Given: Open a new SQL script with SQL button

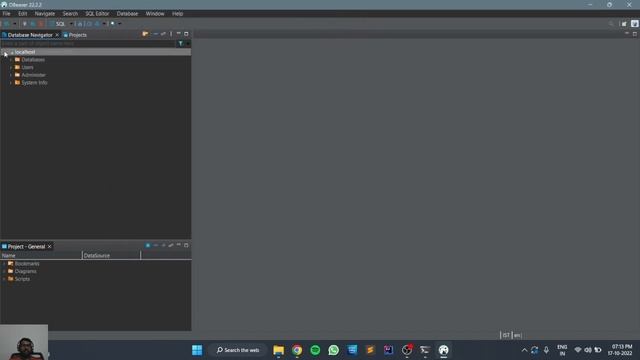Looking at the screenshot, I should coord(57,24).
